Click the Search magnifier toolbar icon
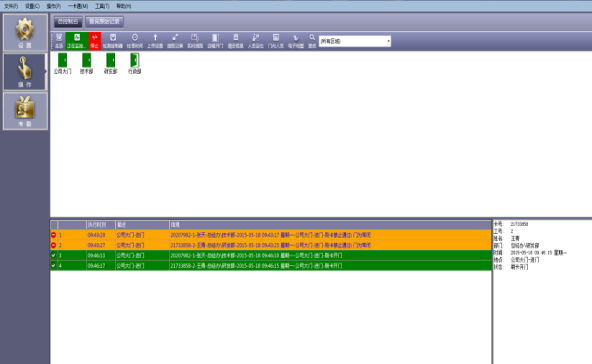The width and height of the screenshot is (592, 364). click(312, 41)
